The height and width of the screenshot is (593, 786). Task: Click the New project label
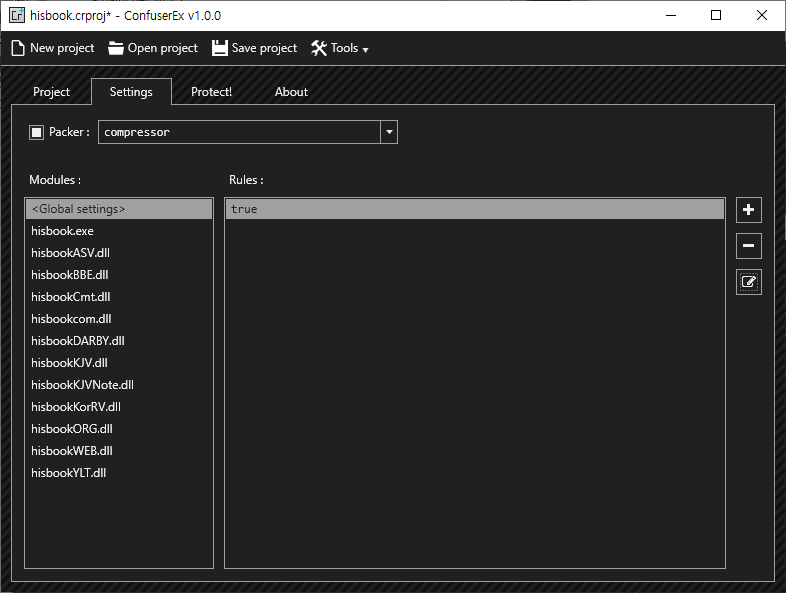click(62, 48)
